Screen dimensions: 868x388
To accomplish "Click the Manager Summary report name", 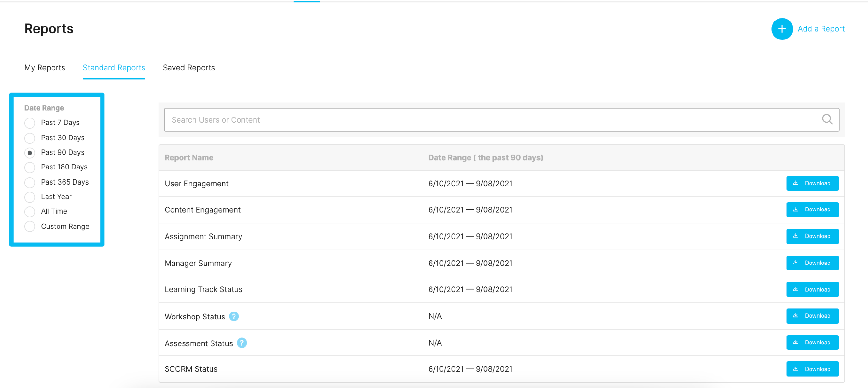I will pos(198,263).
